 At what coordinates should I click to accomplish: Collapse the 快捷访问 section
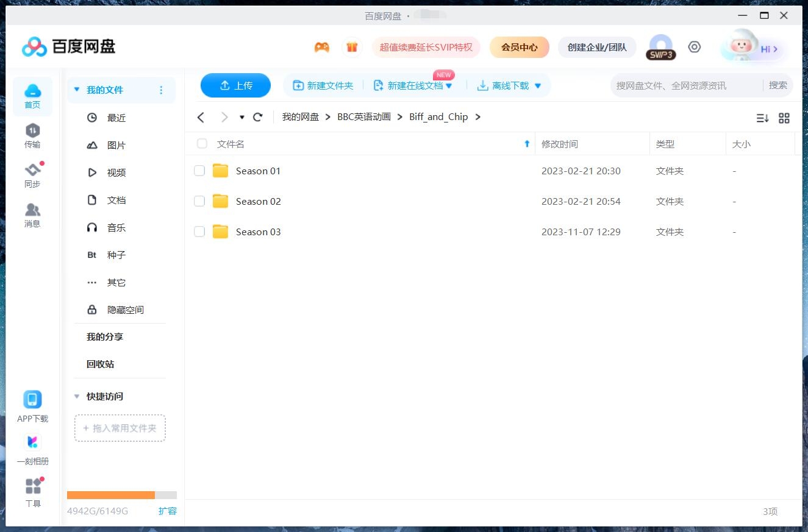click(76, 396)
